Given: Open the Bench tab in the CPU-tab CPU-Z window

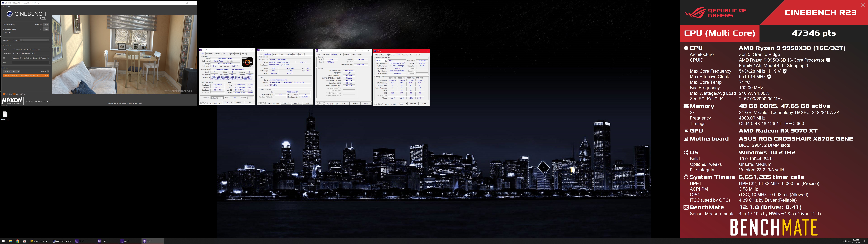Looking at the screenshot, I should (x=238, y=54).
